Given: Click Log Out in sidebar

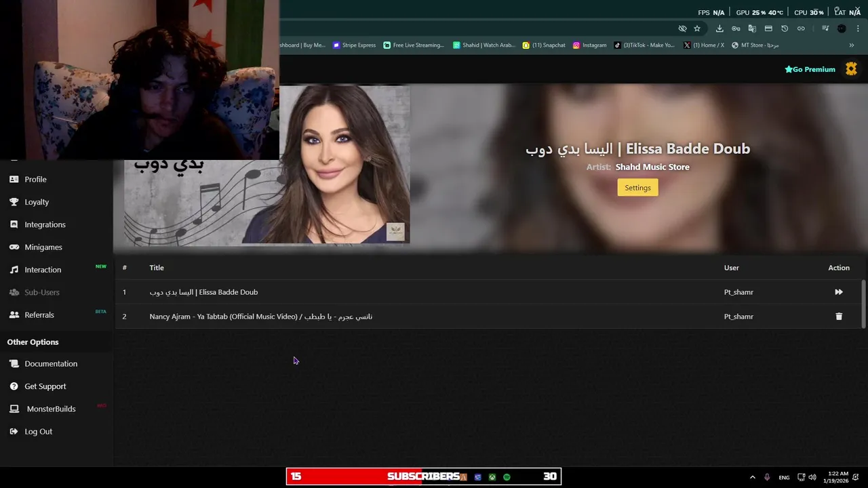Looking at the screenshot, I should coord(38,432).
